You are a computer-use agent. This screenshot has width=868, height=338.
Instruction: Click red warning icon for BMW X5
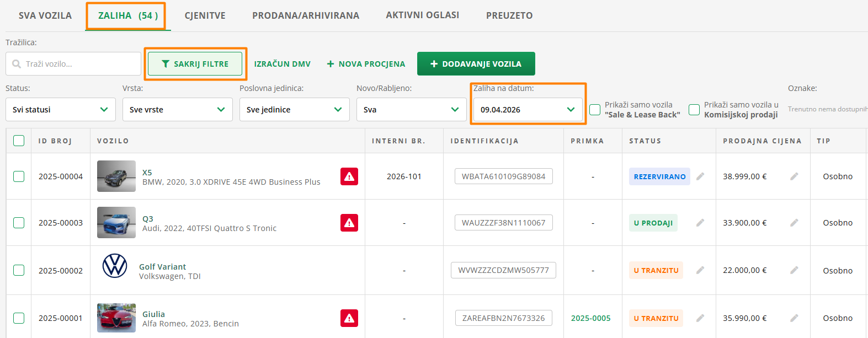349,176
